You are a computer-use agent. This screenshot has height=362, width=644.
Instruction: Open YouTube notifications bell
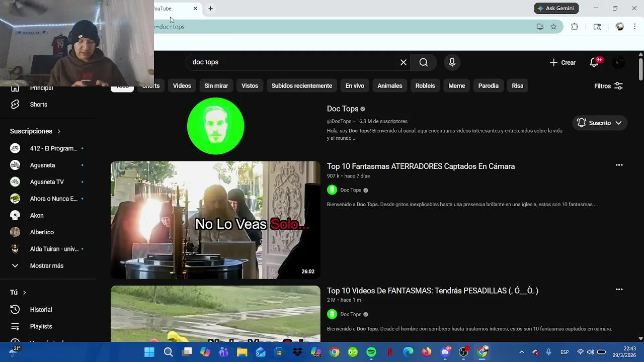(x=594, y=62)
